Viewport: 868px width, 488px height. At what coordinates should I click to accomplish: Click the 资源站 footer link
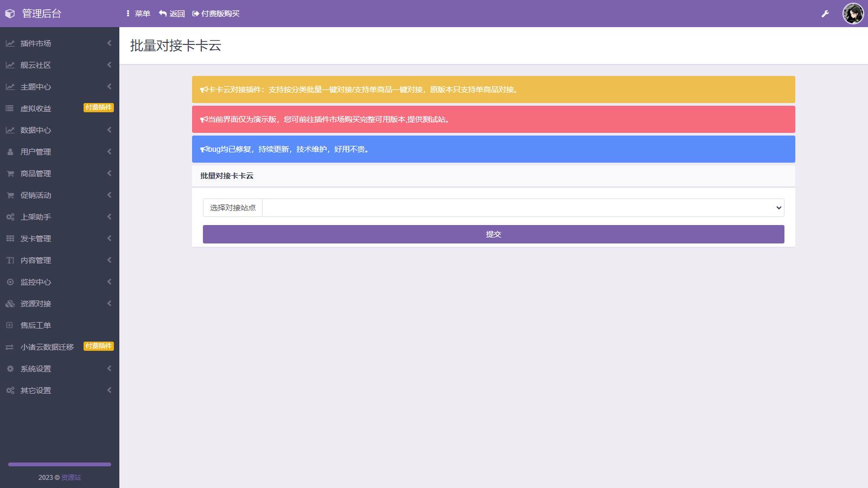pos(71,478)
